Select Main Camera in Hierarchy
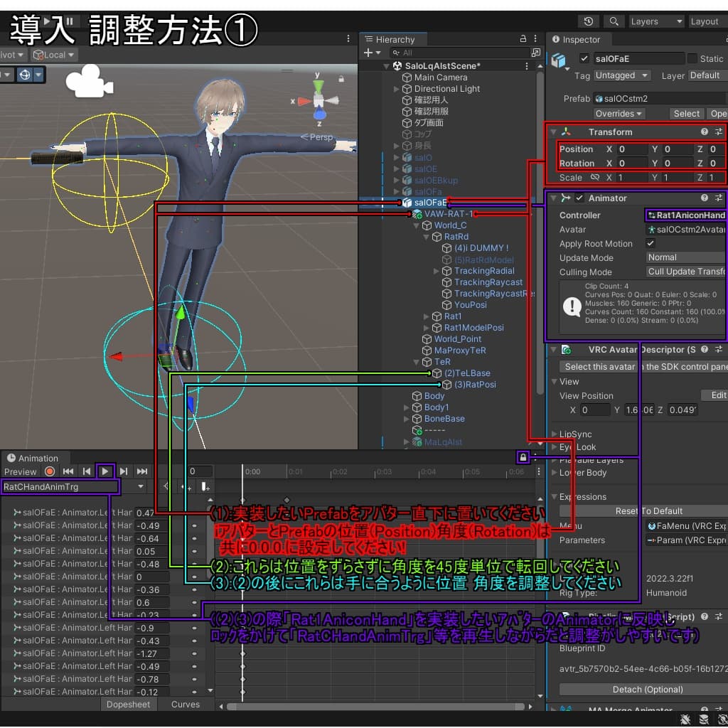728x728 pixels. point(440,77)
